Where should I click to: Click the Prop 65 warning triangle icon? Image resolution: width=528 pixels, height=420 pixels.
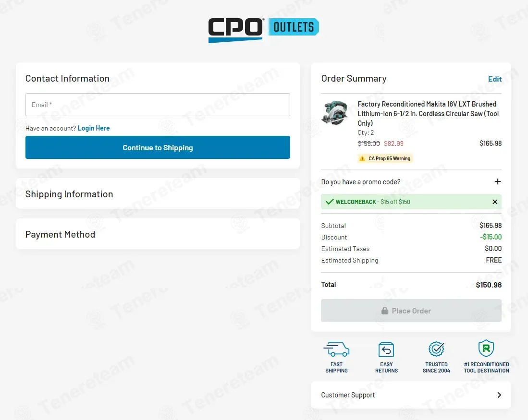362,158
